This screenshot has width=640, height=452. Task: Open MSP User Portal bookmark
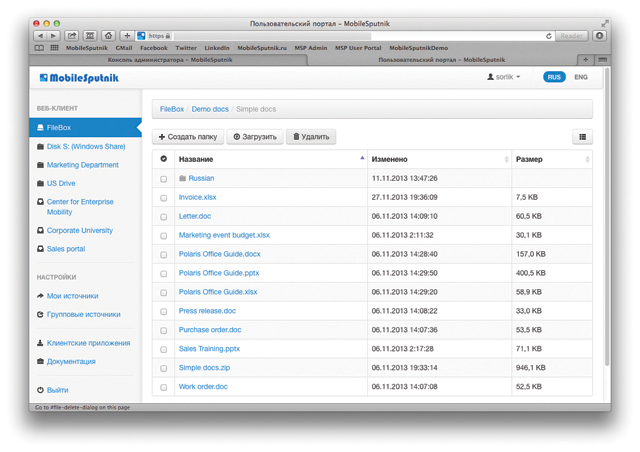pyautogui.click(x=358, y=48)
